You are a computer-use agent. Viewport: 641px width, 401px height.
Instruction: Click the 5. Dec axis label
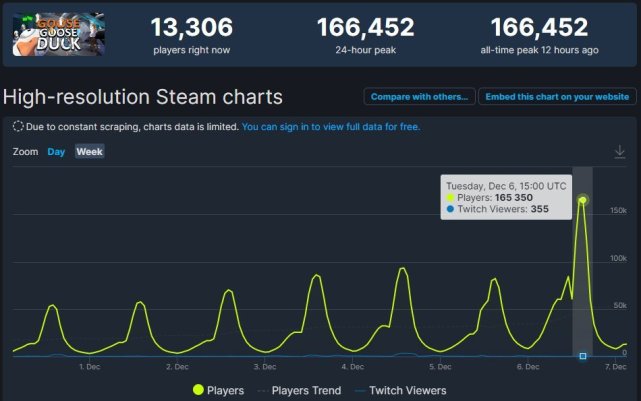tap(440, 367)
